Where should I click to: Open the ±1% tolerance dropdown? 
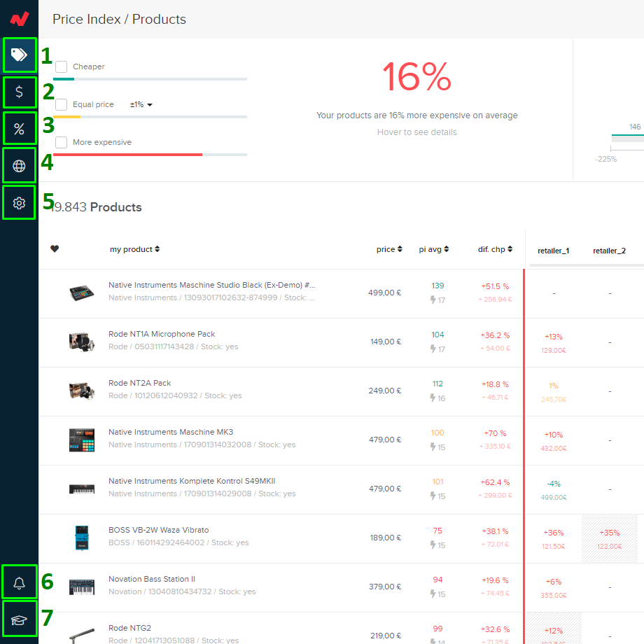point(141,105)
